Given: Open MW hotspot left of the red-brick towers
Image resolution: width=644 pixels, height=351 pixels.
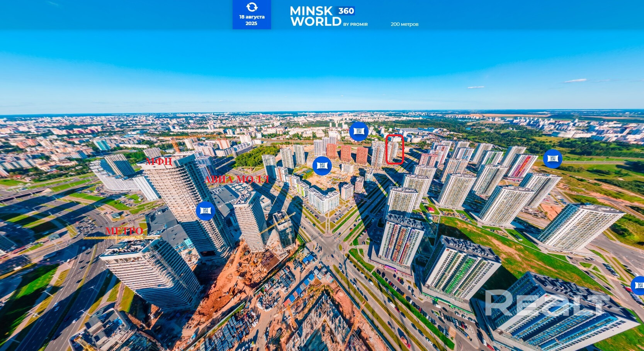Looking at the screenshot, I should pos(322,166).
